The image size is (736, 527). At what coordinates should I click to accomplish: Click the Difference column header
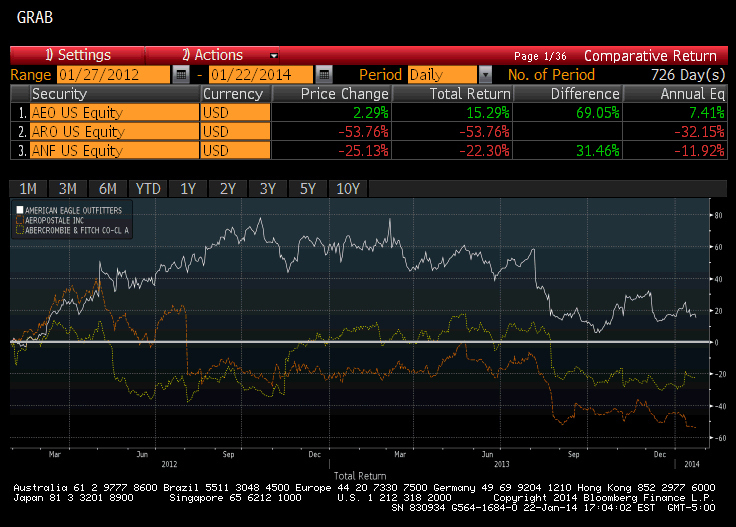coord(568,94)
